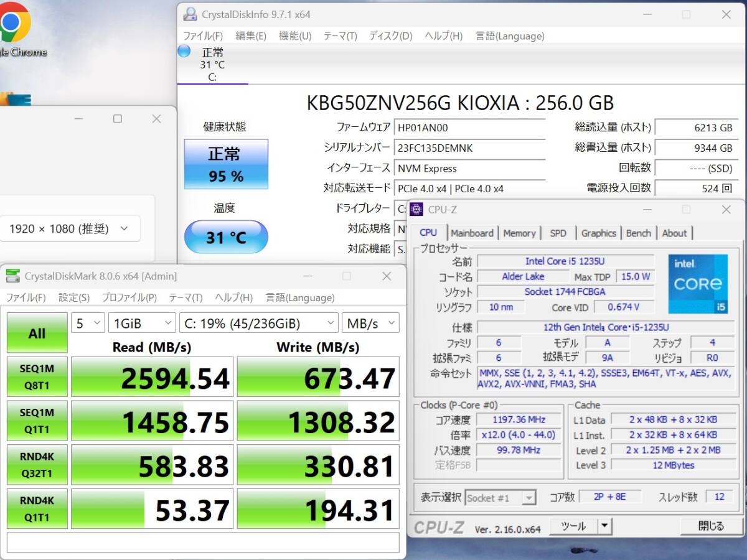The width and height of the screenshot is (747, 560).
Task: Click the blue drive status indicator above C:
Action: tap(184, 52)
